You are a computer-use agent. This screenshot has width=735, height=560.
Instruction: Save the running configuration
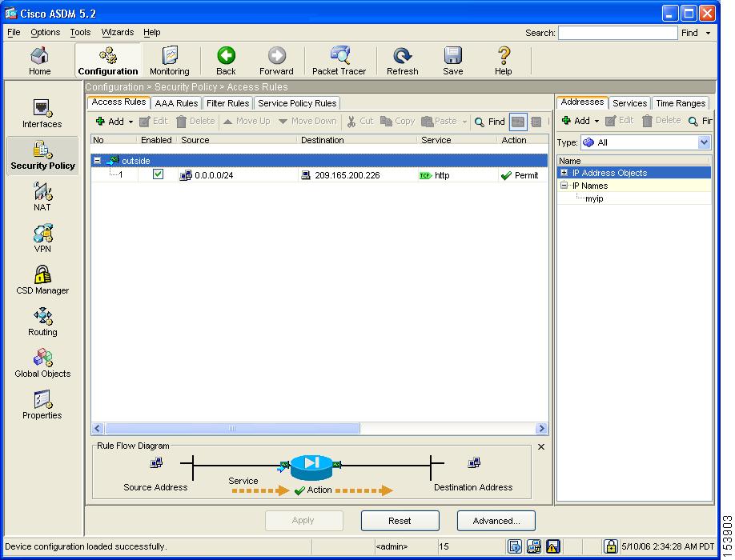453,61
